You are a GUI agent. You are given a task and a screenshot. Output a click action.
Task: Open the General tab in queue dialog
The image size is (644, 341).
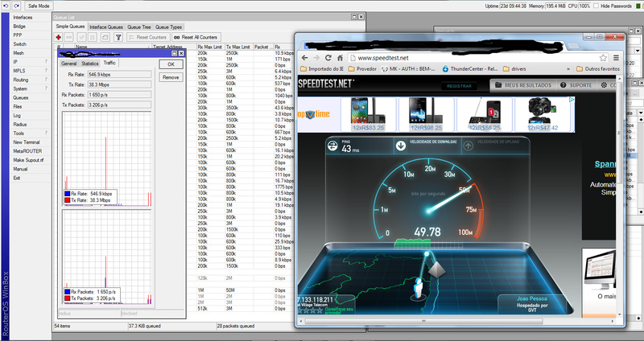point(69,64)
